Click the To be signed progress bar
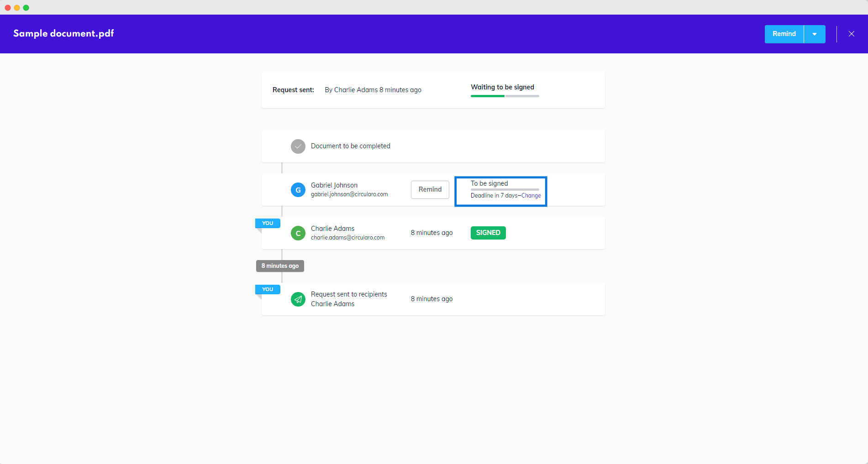This screenshot has height=464, width=868. (x=505, y=189)
